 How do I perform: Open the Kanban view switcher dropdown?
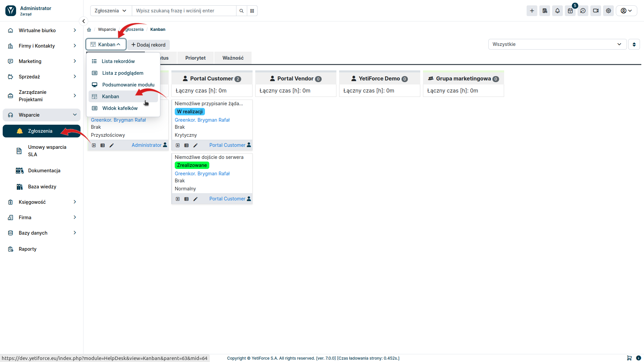[x=106, y=44]
